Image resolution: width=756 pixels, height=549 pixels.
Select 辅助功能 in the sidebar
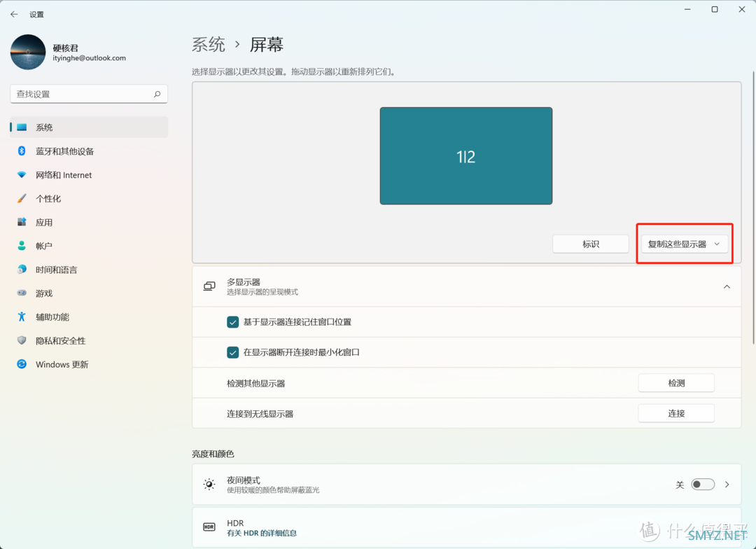(x=89, y=317)
